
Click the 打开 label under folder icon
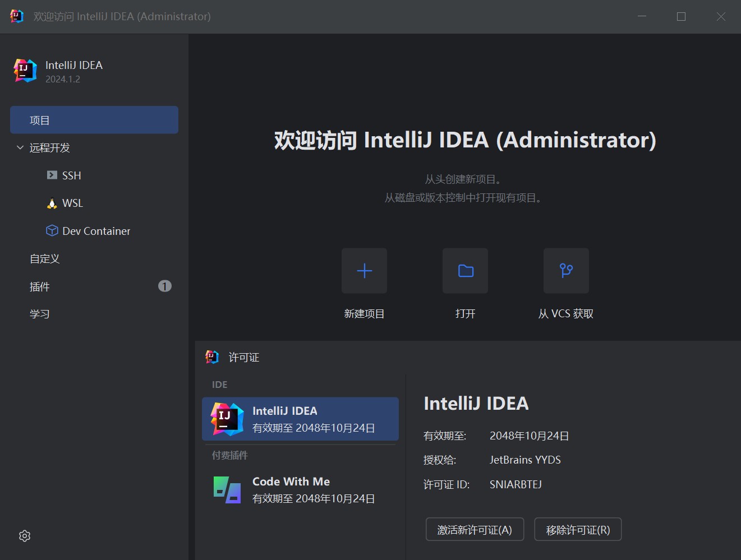click(465, 313)
